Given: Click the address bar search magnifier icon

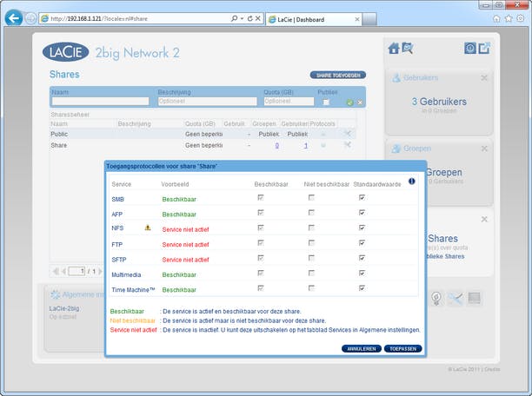Looking at the screenshot, I should click(234, 18).
